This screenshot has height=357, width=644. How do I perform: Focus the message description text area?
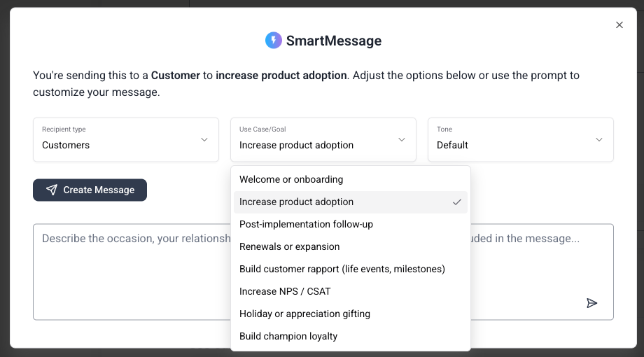(x=132, y=272)
